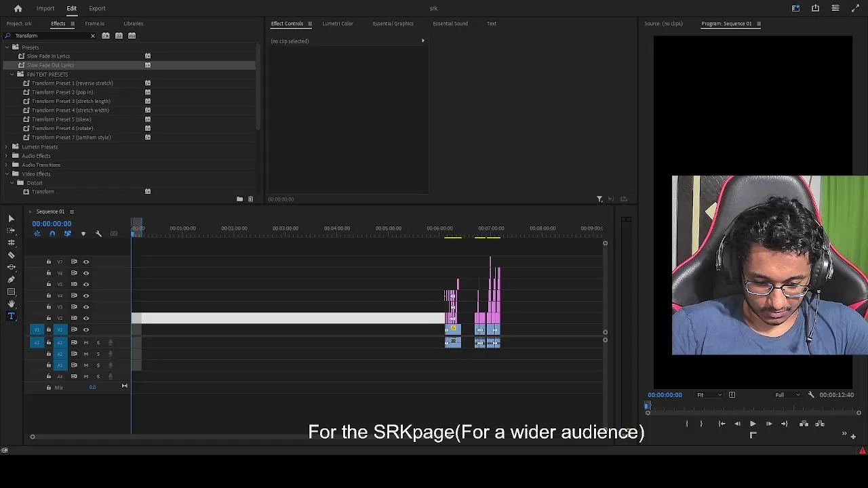Select Transform Preset 6 (rotate)
The width and height of the screenshot is (868, 488).
[62, 128]
